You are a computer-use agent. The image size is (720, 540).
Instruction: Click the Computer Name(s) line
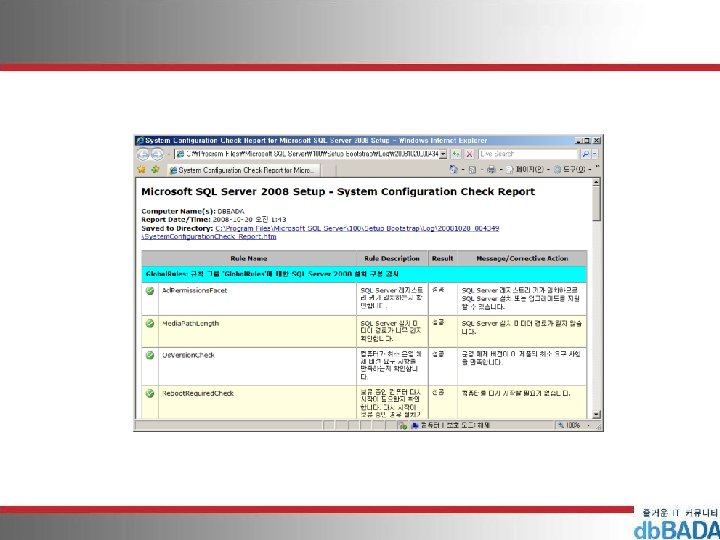click(193, 211)
